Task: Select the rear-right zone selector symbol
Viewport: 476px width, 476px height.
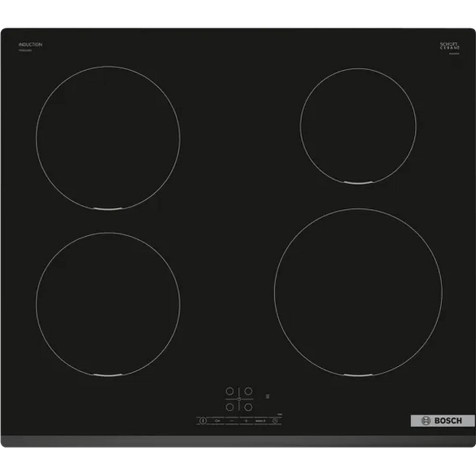Action: click(x=248, y=392)
